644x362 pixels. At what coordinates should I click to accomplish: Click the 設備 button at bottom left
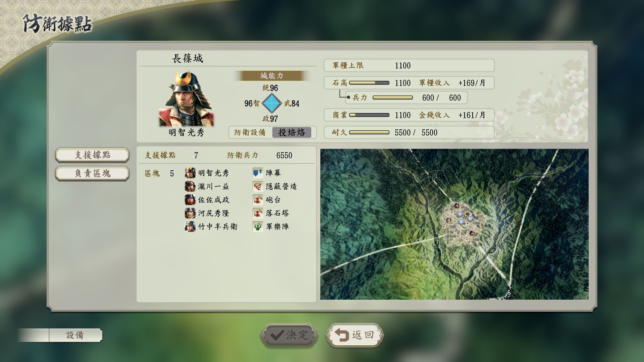click(75, 335)
